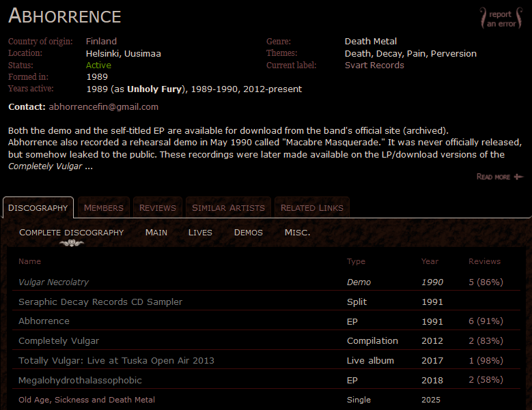Viewport: 532px width, 410px height.
Task: Show the Demos sub-tab
Action: tap(249, 233)
